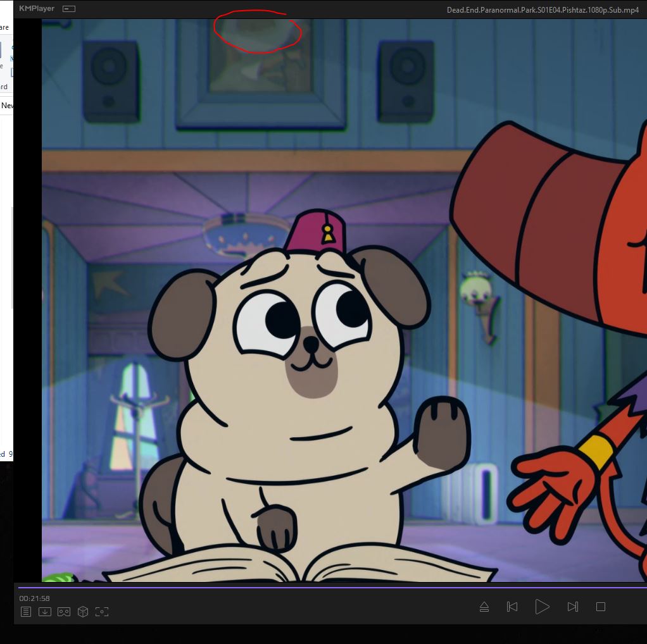This screenshot has width=647, height=644.
Task: Toggle the minimal mode icon beside KMPlayer
Action: coord(69,9)
